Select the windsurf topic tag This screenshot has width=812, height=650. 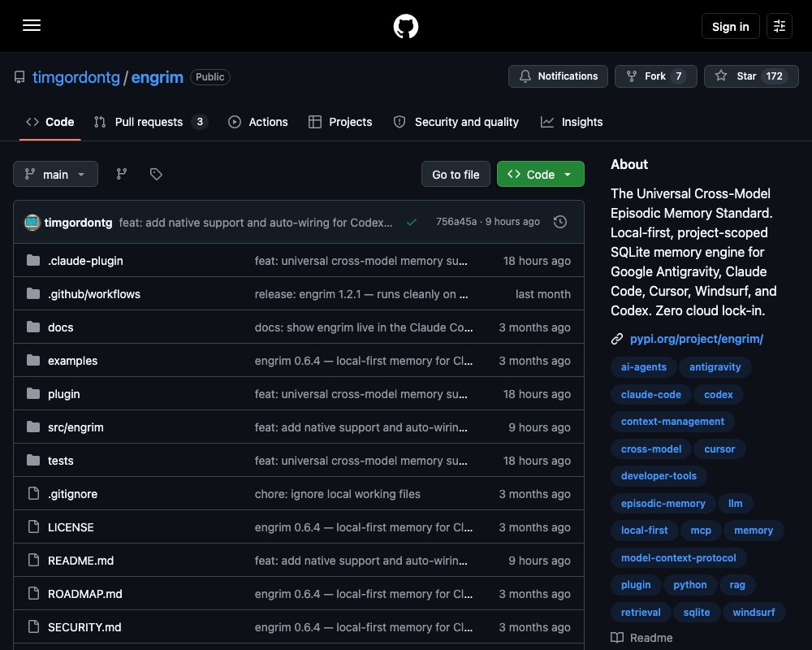point(754,612)
